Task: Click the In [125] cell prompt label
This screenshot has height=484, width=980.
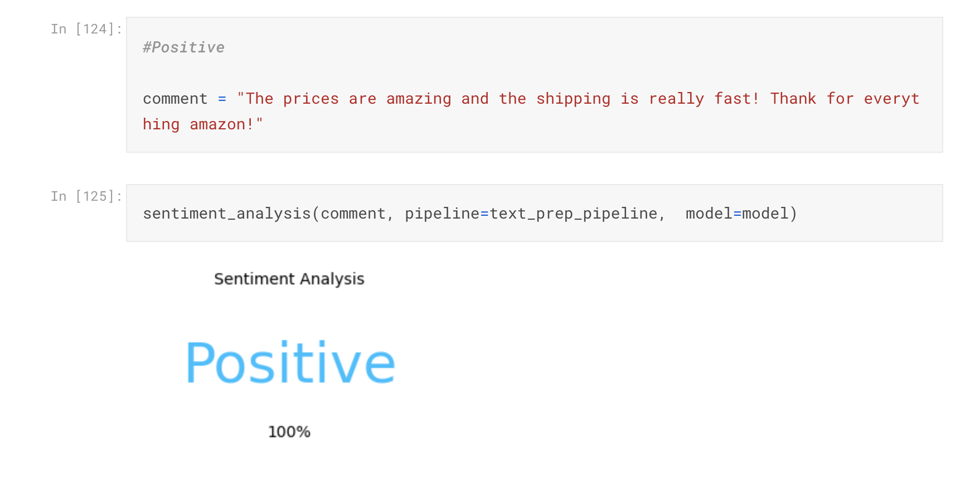Action: coord(86,196)
